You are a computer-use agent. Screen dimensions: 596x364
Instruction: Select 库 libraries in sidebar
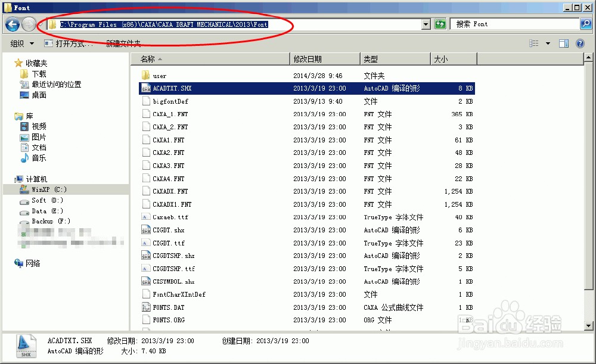(x=24, y=116)
